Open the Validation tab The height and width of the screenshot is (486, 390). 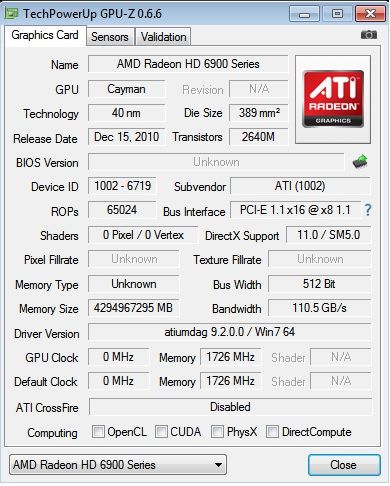pos(163,37)
